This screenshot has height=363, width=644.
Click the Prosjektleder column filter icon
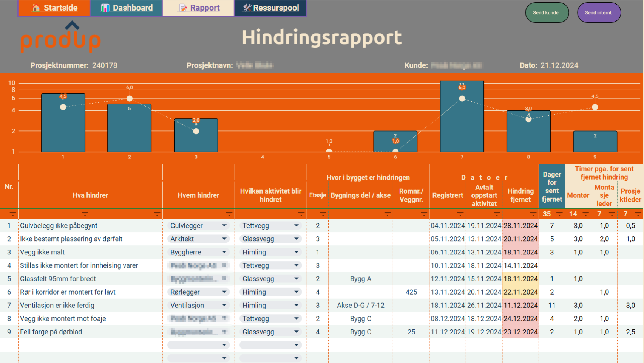[x=638, y=214]
